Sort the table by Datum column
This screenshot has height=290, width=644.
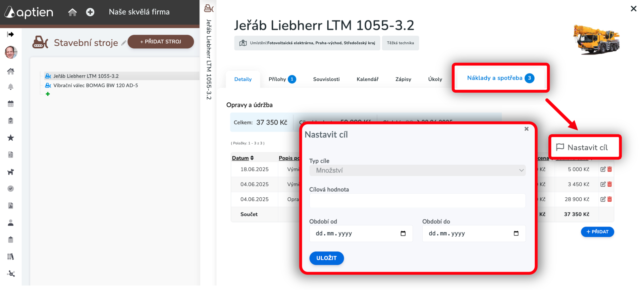[x=243, y=158]
